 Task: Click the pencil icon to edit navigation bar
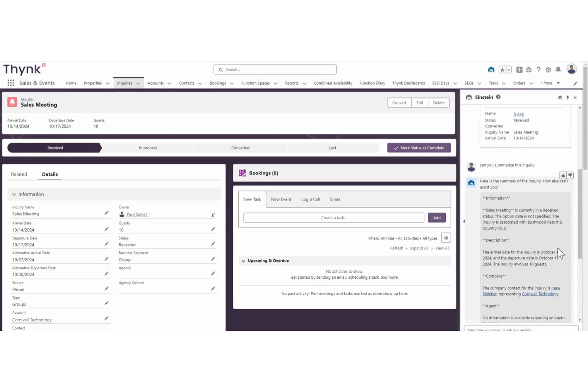tap(575, 83)
